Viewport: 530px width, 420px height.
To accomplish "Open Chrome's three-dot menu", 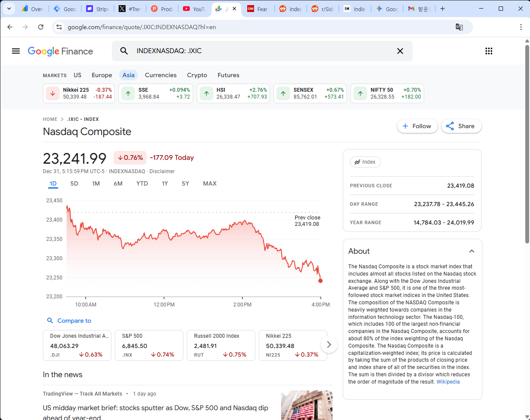I will click(521, 27).
